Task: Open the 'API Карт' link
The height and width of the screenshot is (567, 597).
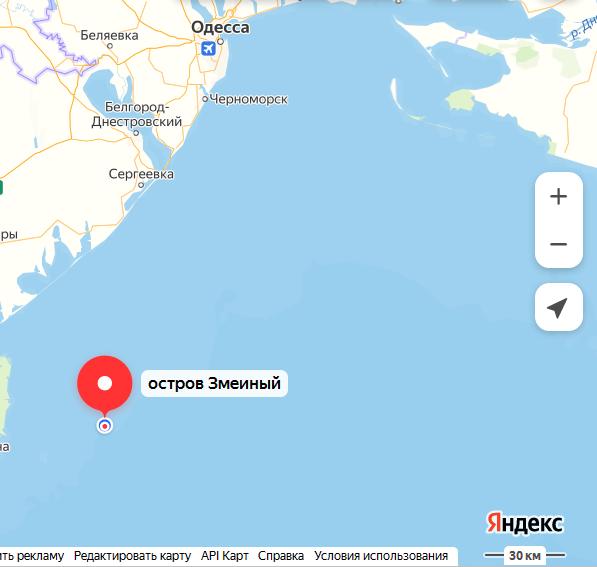Action: tap(225, 556)
